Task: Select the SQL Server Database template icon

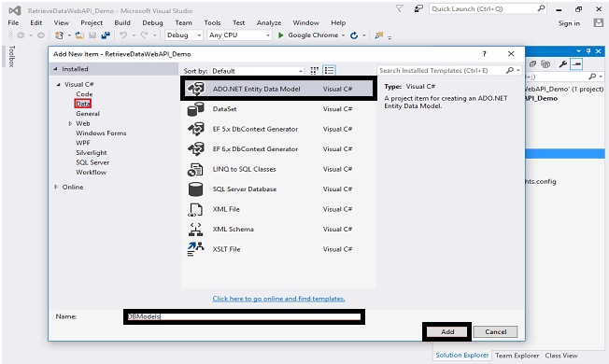Action: tap(195, 189)
